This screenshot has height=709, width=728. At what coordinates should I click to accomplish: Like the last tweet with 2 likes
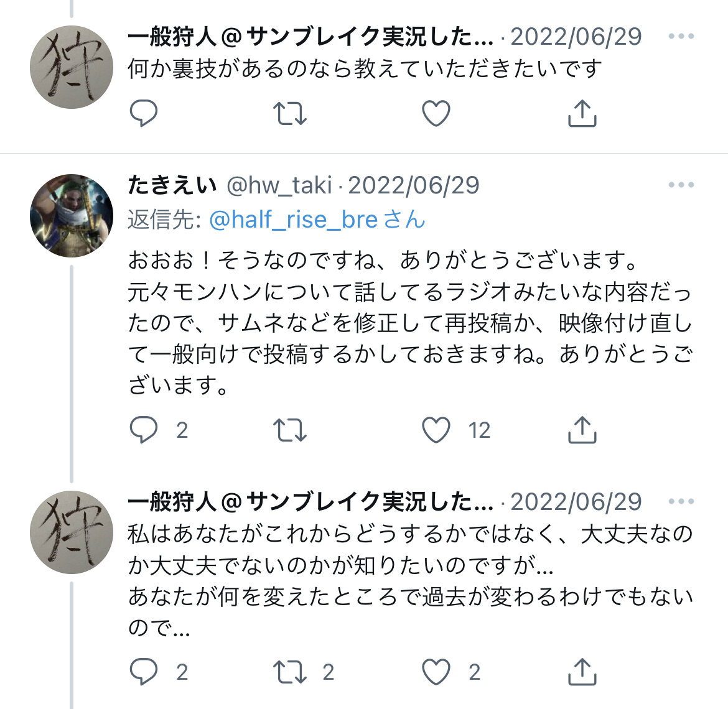click(436, 672)
